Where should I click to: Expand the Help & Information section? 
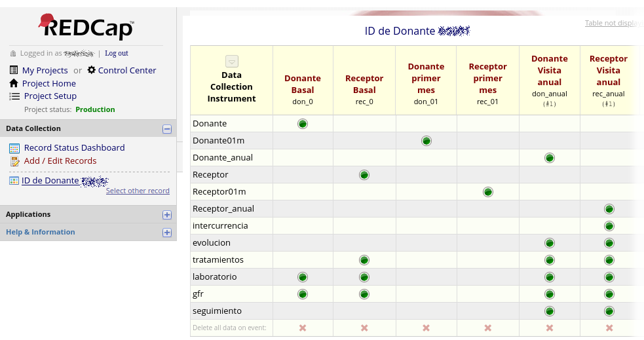point(167,233)
